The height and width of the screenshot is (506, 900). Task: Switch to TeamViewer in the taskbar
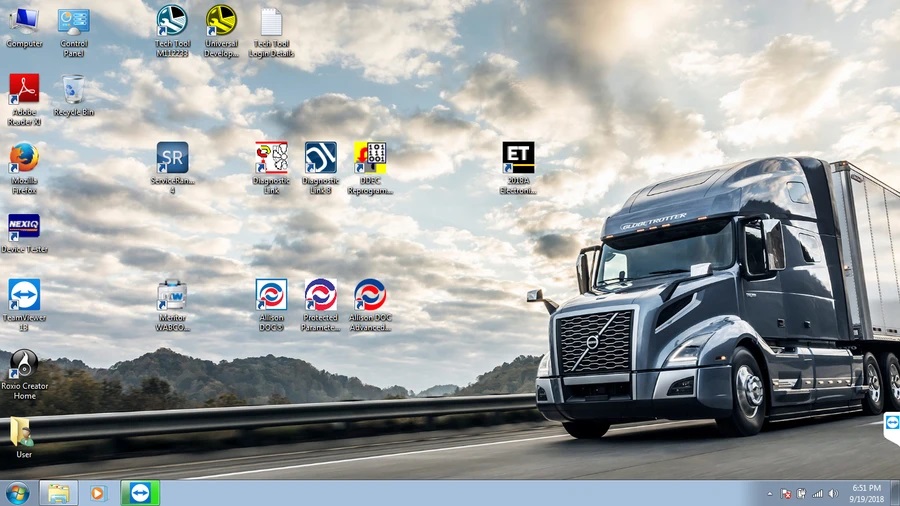pyautogui.click(x=139, y=493)
